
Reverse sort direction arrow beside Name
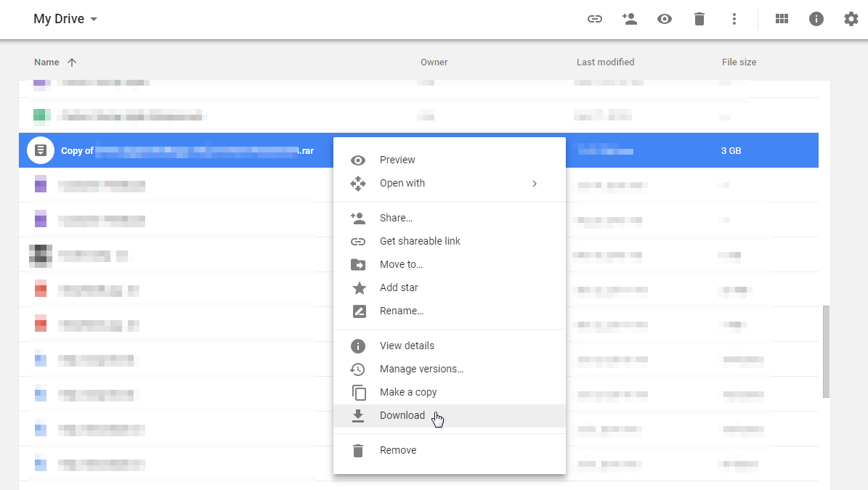coord(72,62)
